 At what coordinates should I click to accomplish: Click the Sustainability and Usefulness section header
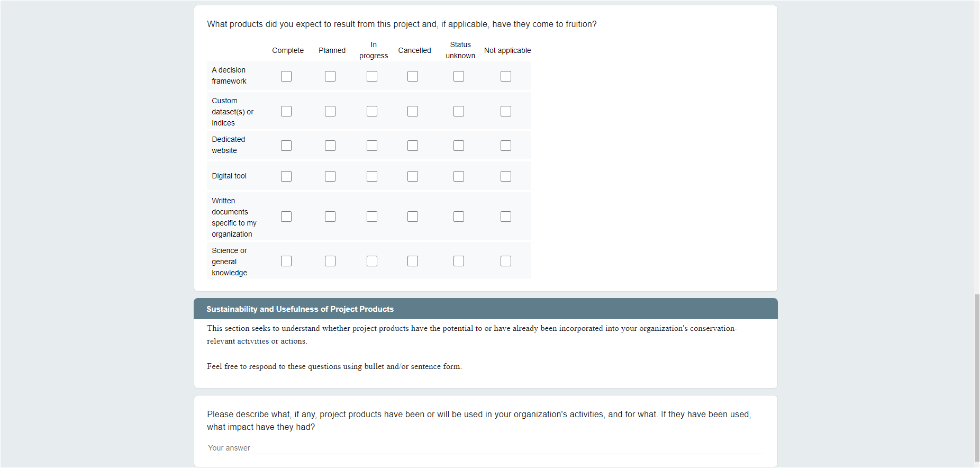coord(485,309)
